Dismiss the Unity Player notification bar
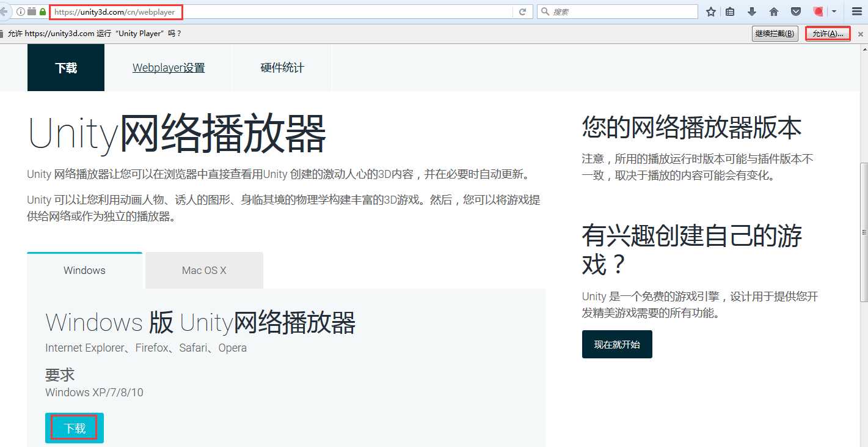This screenshot has height=447, width=868. [861, 34]
